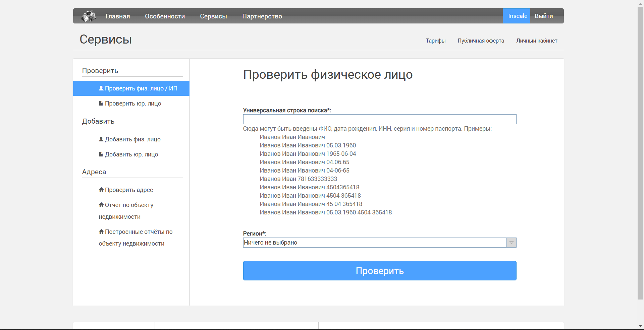This screenshot has height=330, width=644.
Task: Click example 'Иванов Иван Иванович 4504365418'
Action: tap(310, 187)
